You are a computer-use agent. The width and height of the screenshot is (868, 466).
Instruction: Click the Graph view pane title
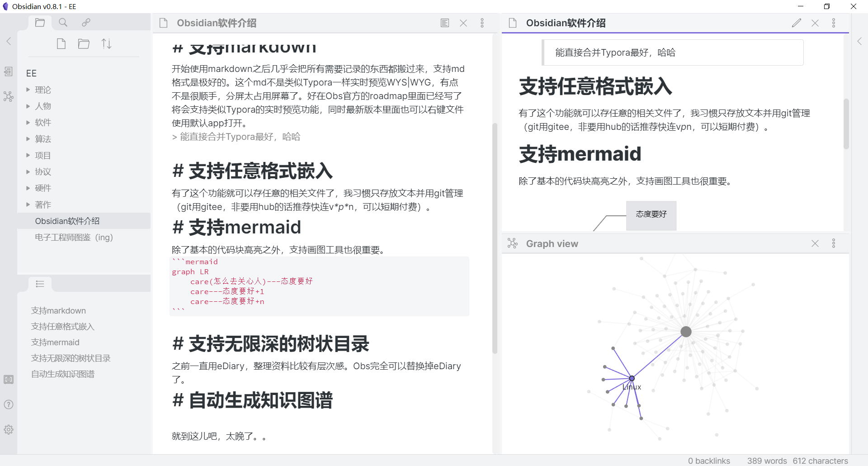tap(552, 243)
